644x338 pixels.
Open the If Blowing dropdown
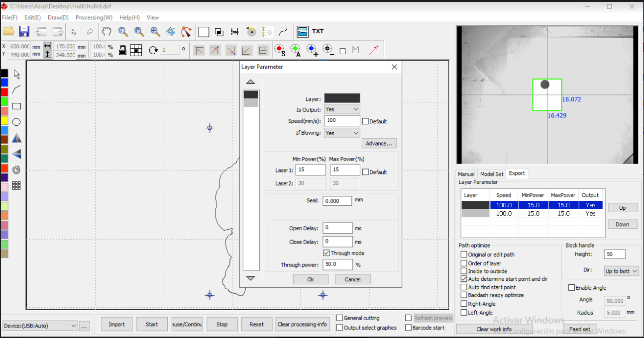(342, 133)
